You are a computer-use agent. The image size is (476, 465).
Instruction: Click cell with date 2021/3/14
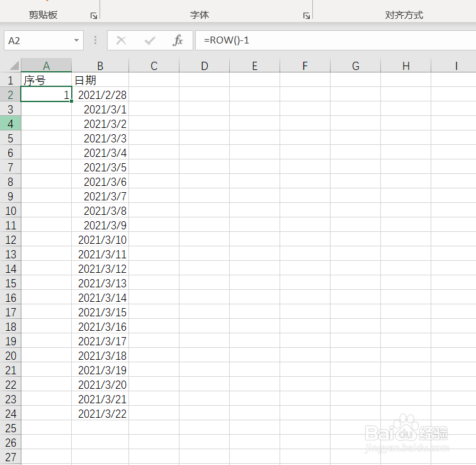pyautogui.click(x=100, y=297)
